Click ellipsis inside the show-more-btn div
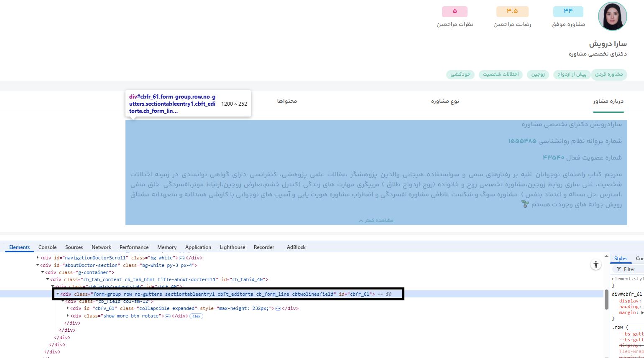This screenshot has height=358, width=644. pyautogui.click(x=168, y=316)
